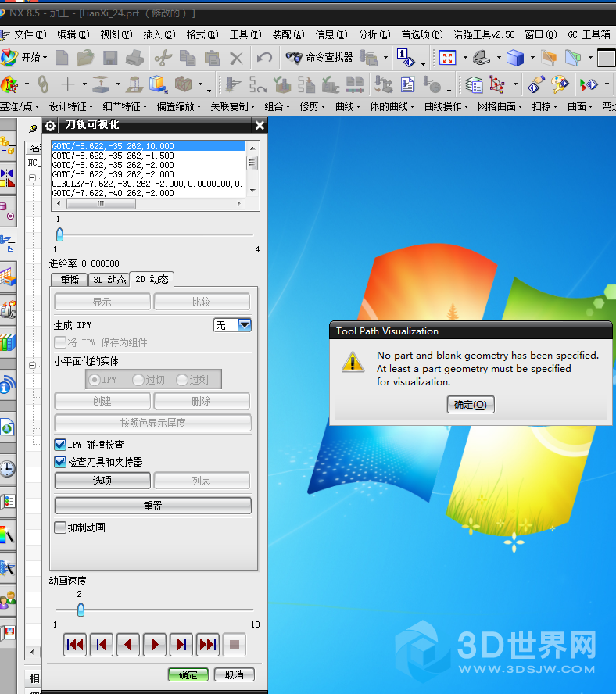Select the 过剩 radio button
Viewport: 616px width, 694px height.
pyautogui.click(x=181, y=380)
